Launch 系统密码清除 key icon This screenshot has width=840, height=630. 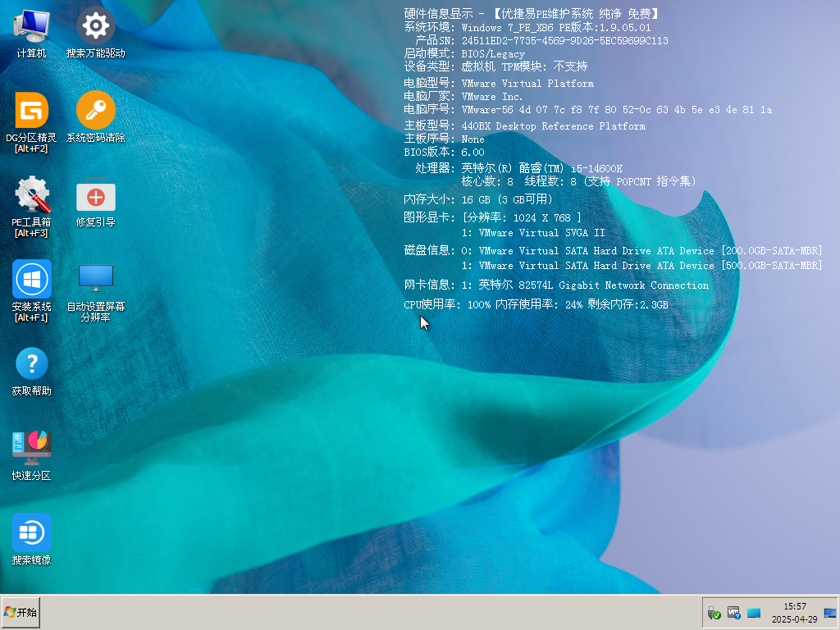click(x=96, y=112)
